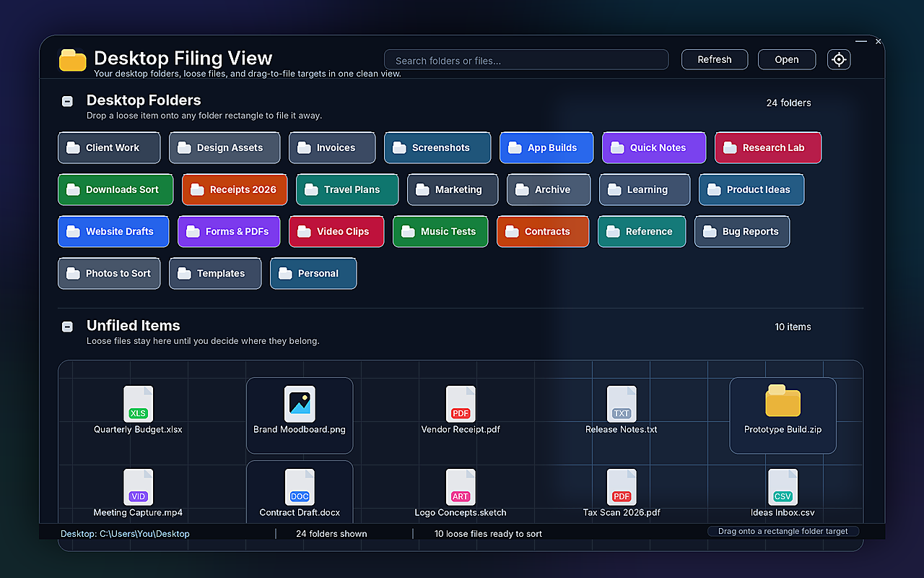Screen dimensions: 924x578
Task: Click the Archive folder chip
Action: [x=549, y=189]
